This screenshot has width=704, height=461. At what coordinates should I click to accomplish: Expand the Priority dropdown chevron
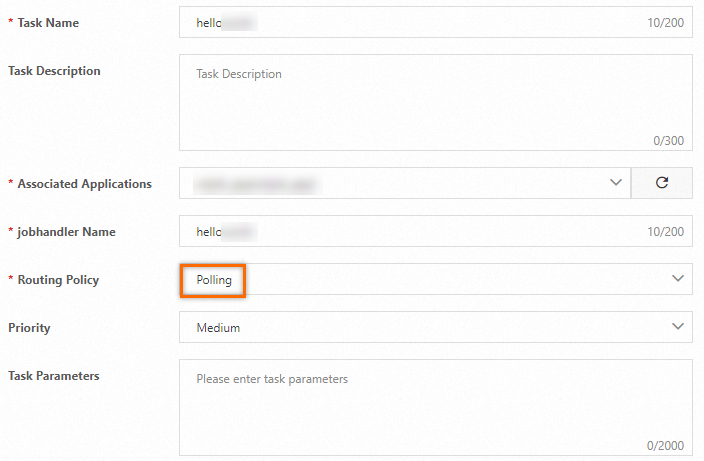678,327
